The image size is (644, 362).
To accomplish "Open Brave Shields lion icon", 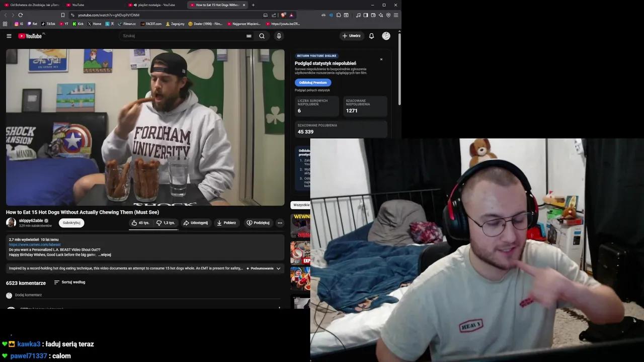I will [x=284, y=15].
